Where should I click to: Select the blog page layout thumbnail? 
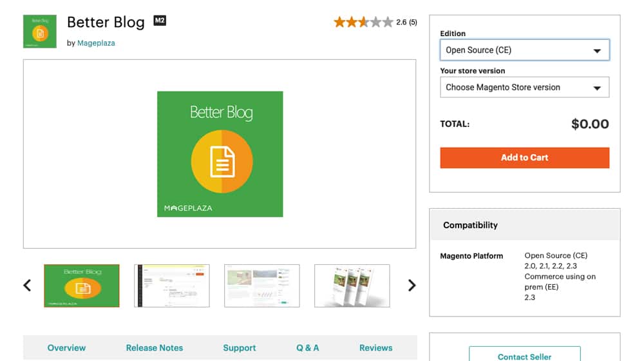click(262, 286)
